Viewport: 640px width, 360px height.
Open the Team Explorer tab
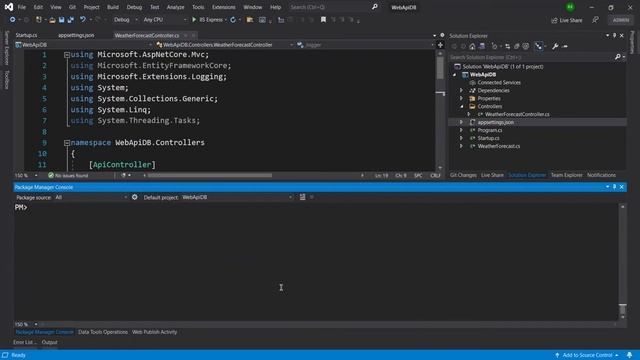567,175
